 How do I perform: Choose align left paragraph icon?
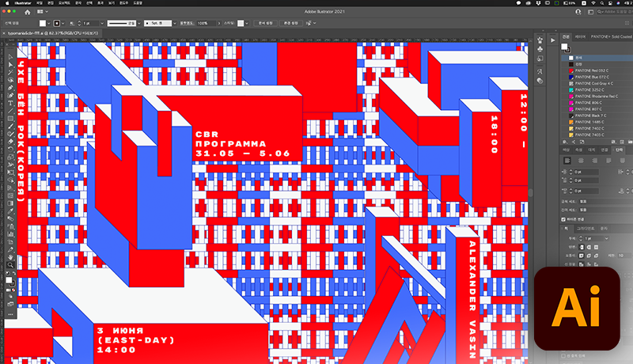click(x=567, y=161)
